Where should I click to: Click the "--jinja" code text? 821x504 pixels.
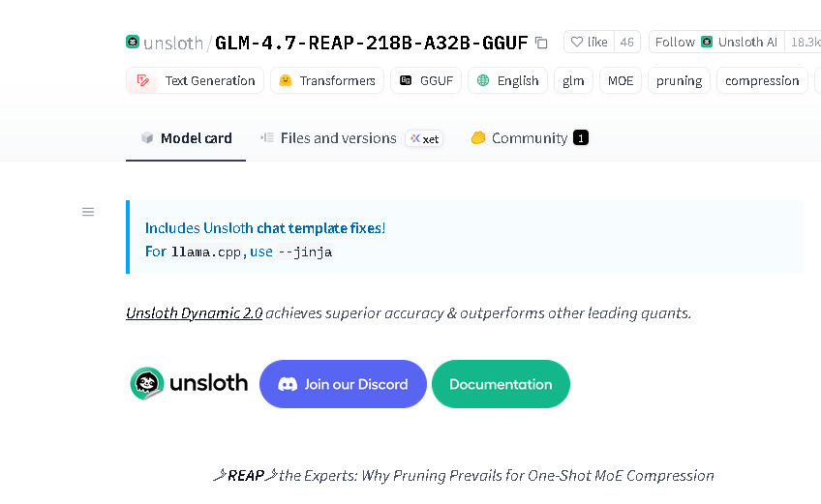pyautogui.click(x=305, y=252)
